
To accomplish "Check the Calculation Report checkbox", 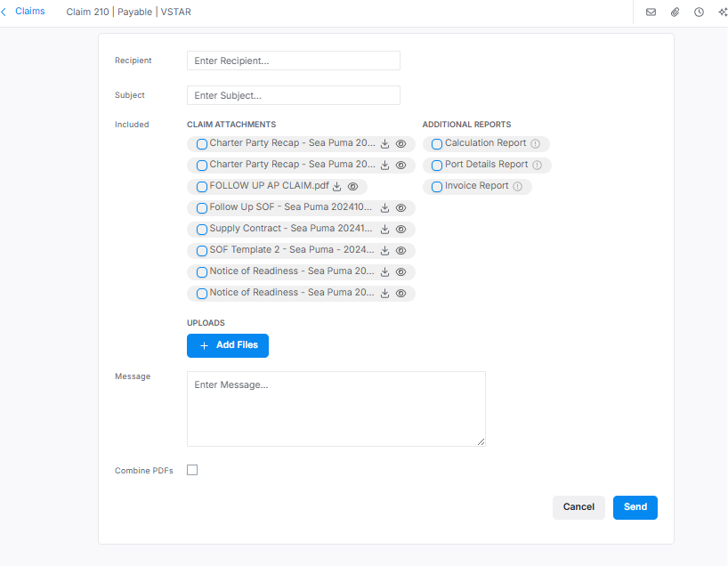I will [x=436, y=143].
